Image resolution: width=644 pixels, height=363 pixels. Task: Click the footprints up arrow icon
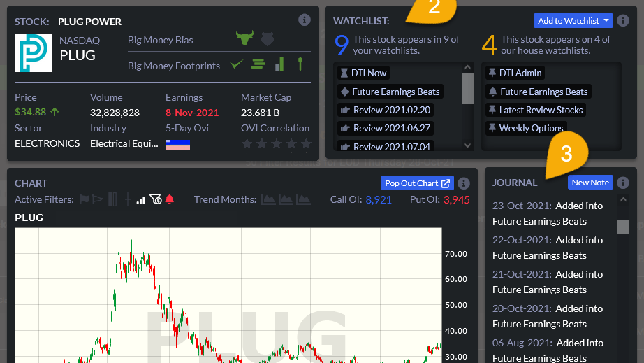coord(300,64)
